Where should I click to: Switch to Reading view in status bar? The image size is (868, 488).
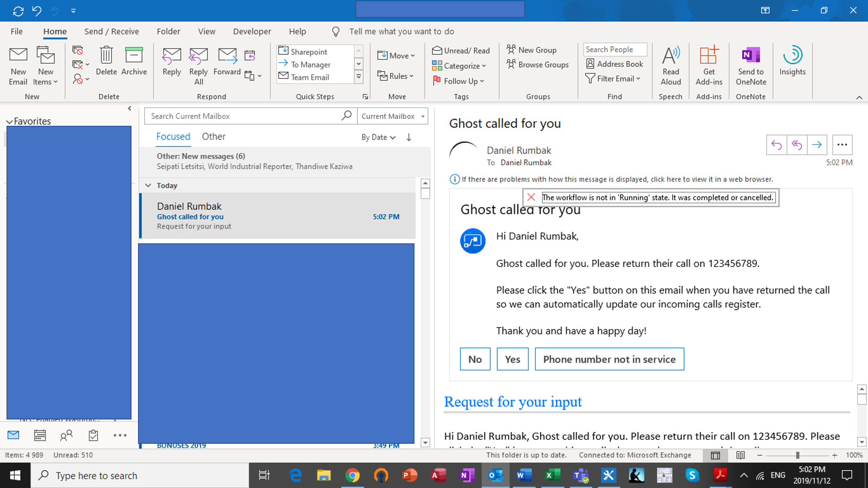[740, 455]
